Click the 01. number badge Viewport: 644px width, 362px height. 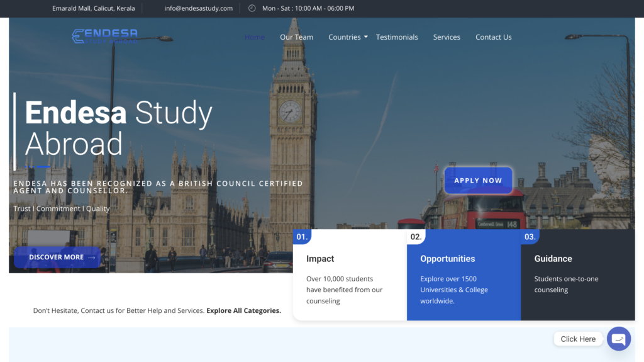click(302, 237)
